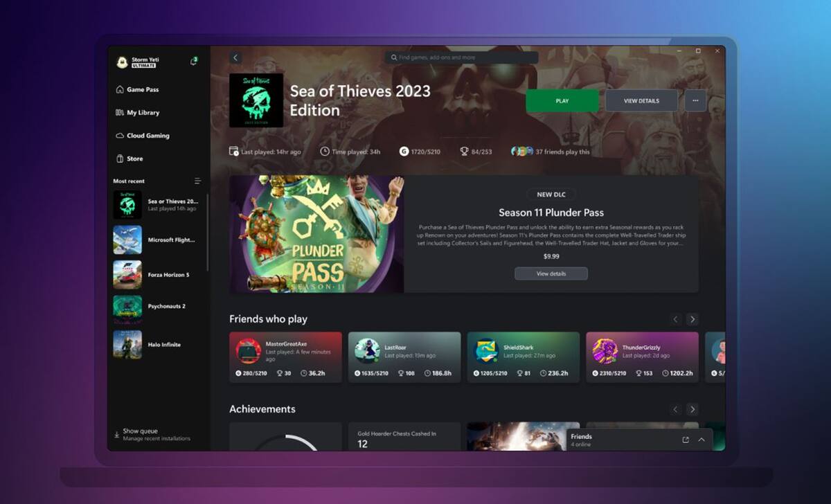Show previous friends with left arrow
This screenshot has height=504, width=831.
point(676,319)
